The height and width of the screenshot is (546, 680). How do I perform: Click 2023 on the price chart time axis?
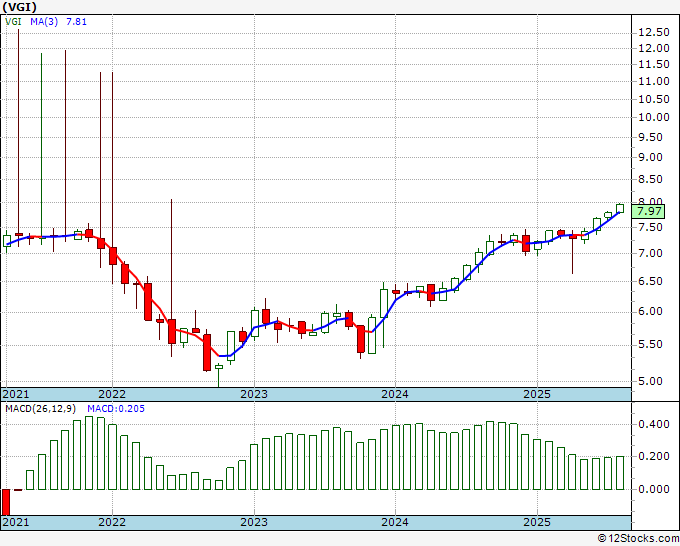click(x=254, y=394)
